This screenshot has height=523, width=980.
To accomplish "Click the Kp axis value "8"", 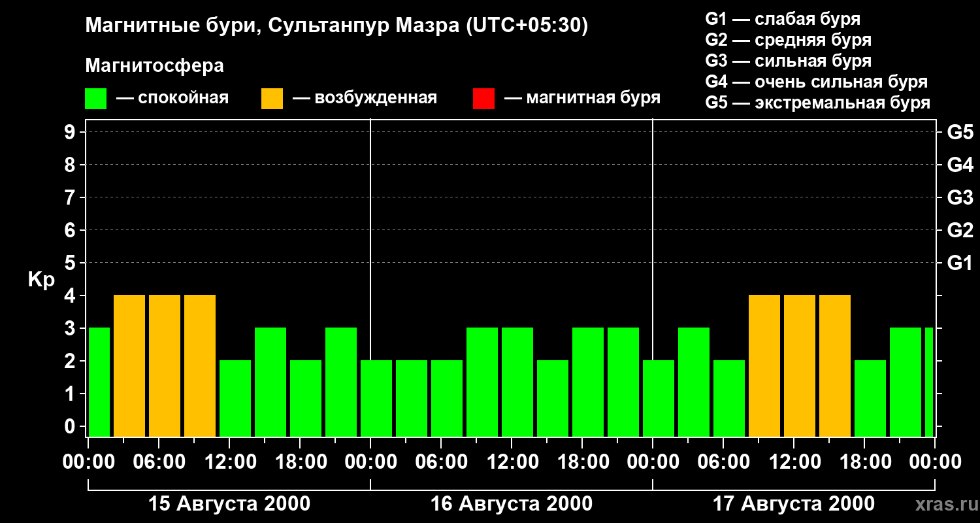I will point(71,165).
